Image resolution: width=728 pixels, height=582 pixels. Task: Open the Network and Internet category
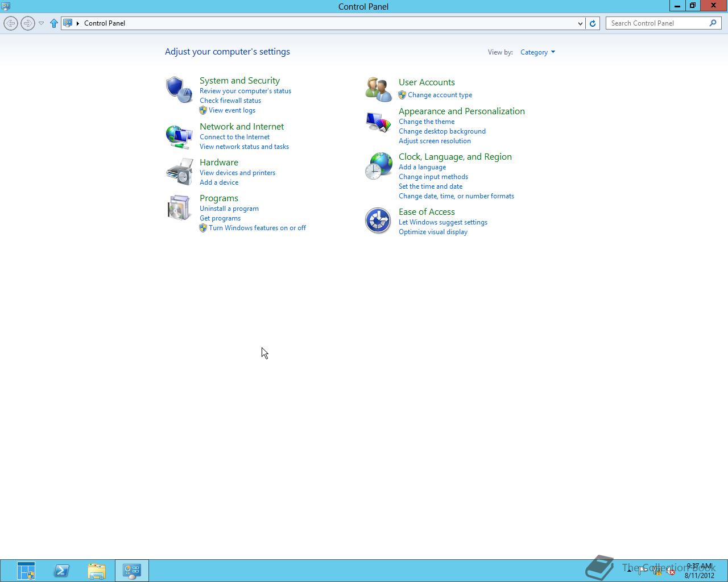(242, 127)
